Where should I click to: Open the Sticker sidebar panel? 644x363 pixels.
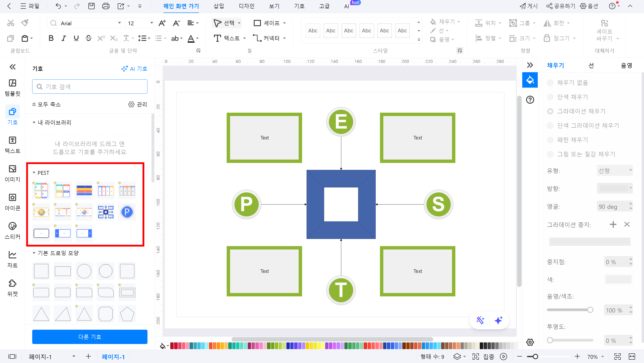pos(13,231)
